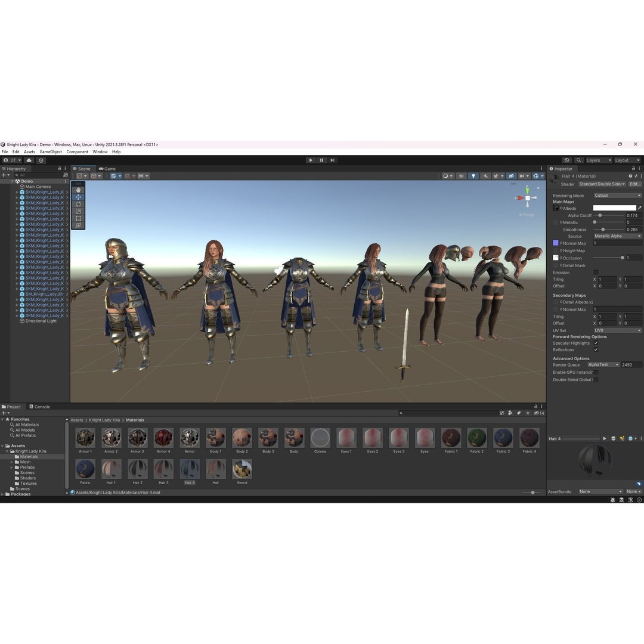Open Hierarchy search-in-scene icon
Image resolution: width=644 pixels, height=644 pixels.
[x=66, y=175]
